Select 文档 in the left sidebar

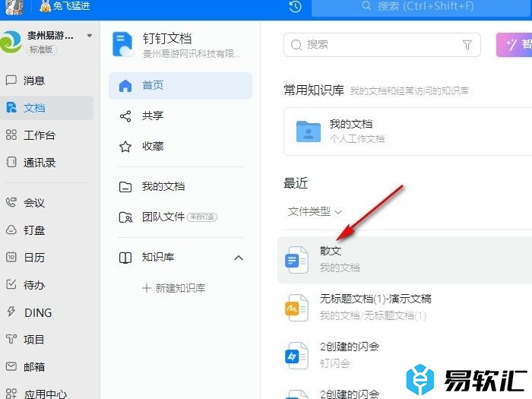[x=46, y=108]
